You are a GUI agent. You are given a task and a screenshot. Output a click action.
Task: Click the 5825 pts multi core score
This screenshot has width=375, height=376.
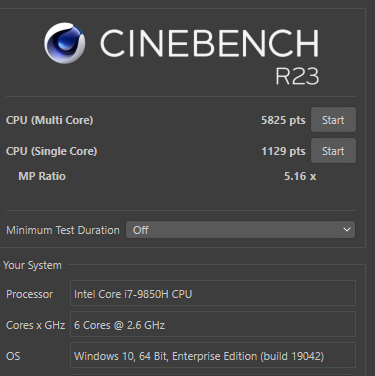tap(283, 120)
